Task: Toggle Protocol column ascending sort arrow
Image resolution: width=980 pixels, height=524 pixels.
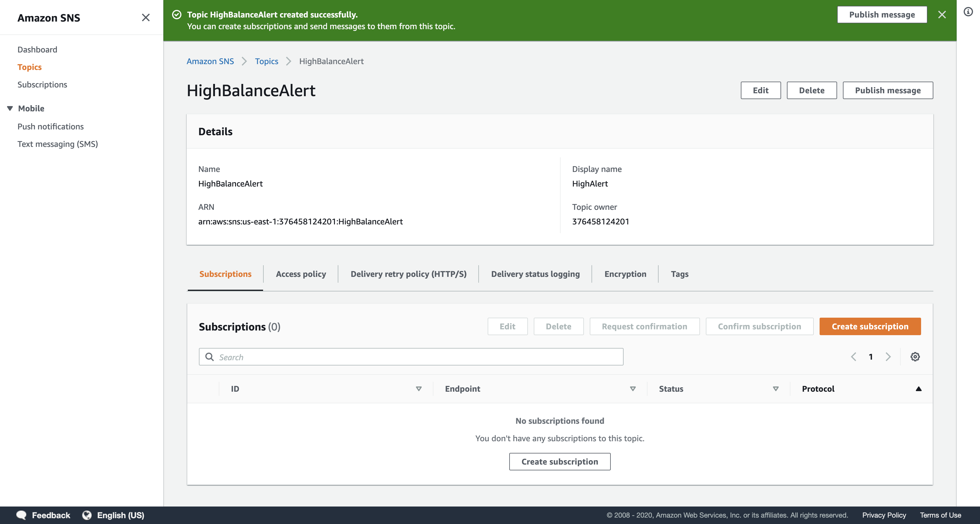Action: pos(918,388)
